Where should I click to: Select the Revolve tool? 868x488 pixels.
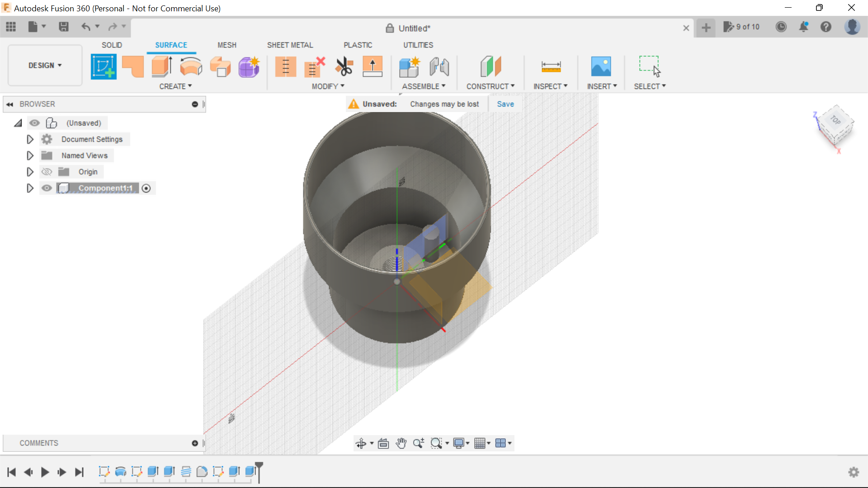pyautogui.click(x=191, y=66)
